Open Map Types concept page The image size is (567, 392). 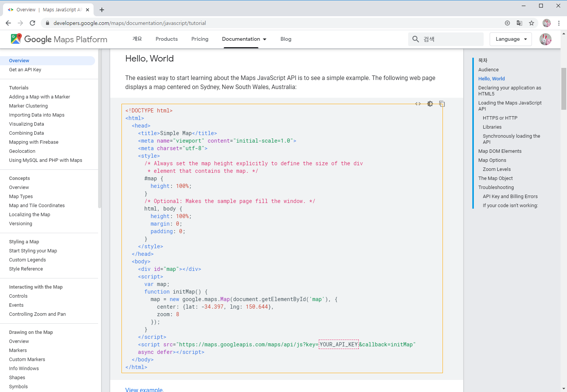(21, 197)
